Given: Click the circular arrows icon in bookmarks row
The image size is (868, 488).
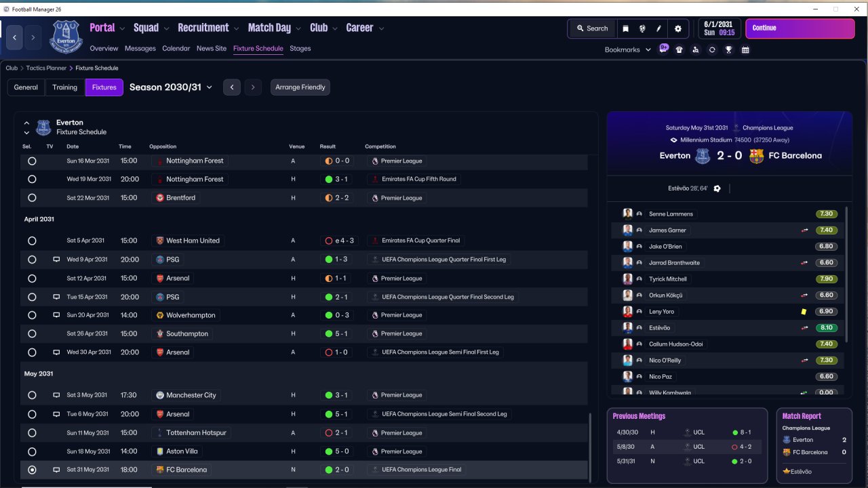Looking at the screenshot, I should [712, 49].
